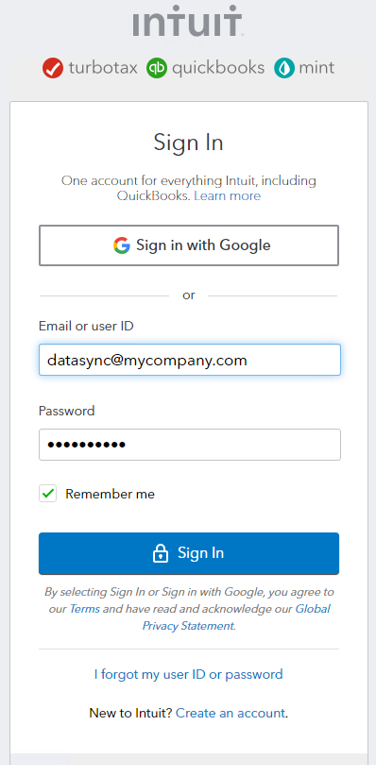The height and width of the screenshot is (765, 376).
Task: Open the Global Privacy Statement link
Action: (236, 617)
